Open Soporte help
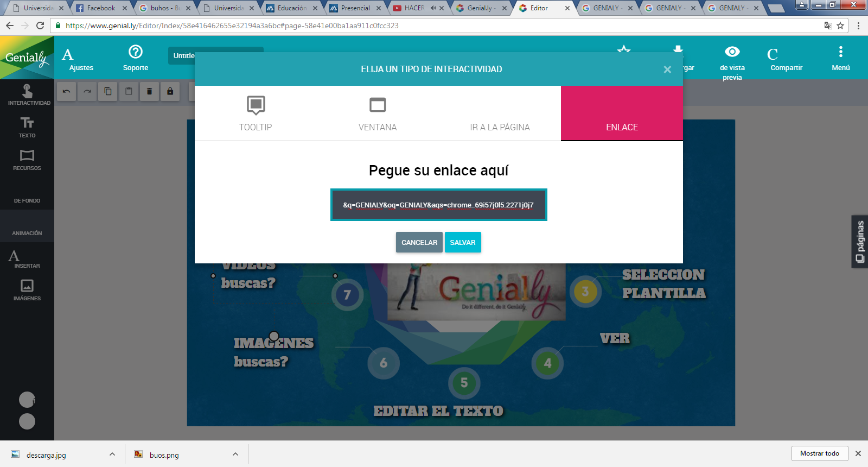868x467 pixels. coord(136,59)
